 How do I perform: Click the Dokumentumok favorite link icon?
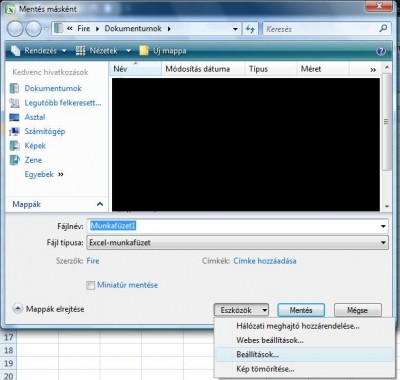[x=14, y=88]
